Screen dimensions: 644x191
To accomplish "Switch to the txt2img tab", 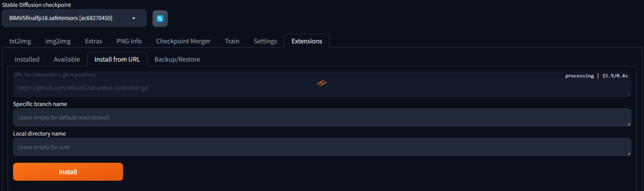I will [x=20, y=41].
